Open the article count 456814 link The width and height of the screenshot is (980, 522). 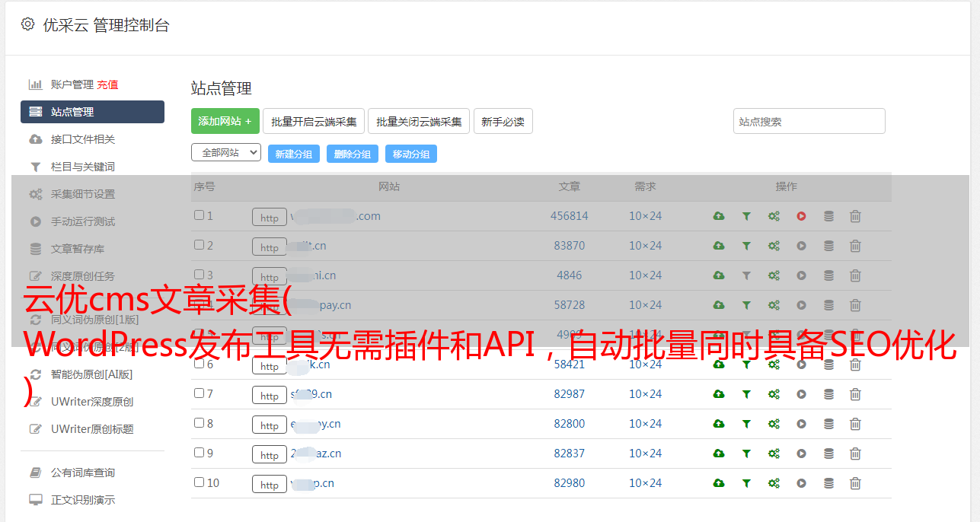click(570, 216)
